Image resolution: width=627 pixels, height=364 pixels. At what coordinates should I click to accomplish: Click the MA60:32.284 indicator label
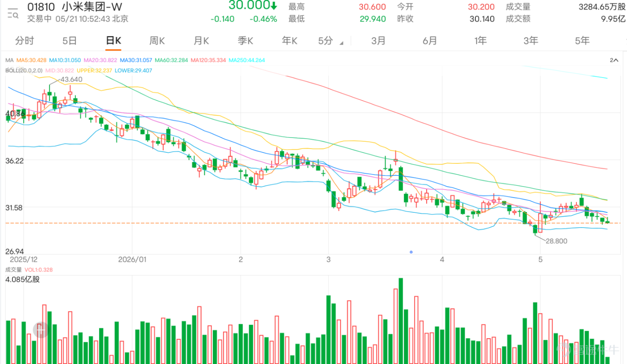(171, 60)
